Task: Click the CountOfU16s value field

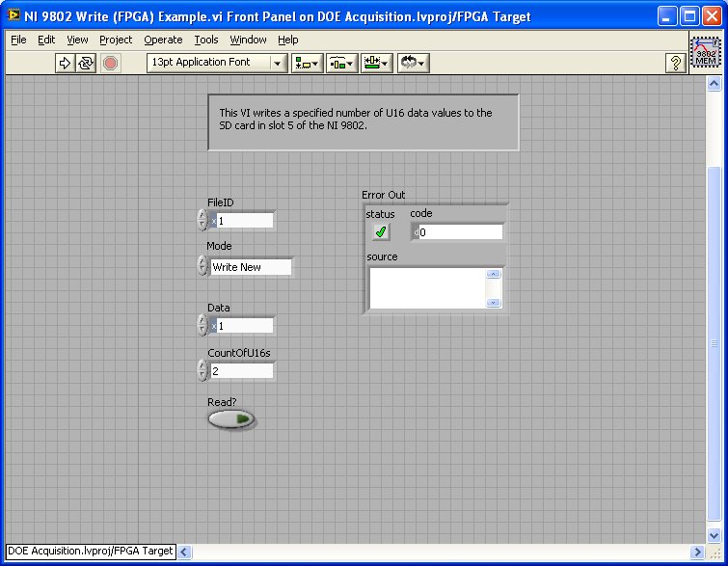Action: (x=241, y=371)
